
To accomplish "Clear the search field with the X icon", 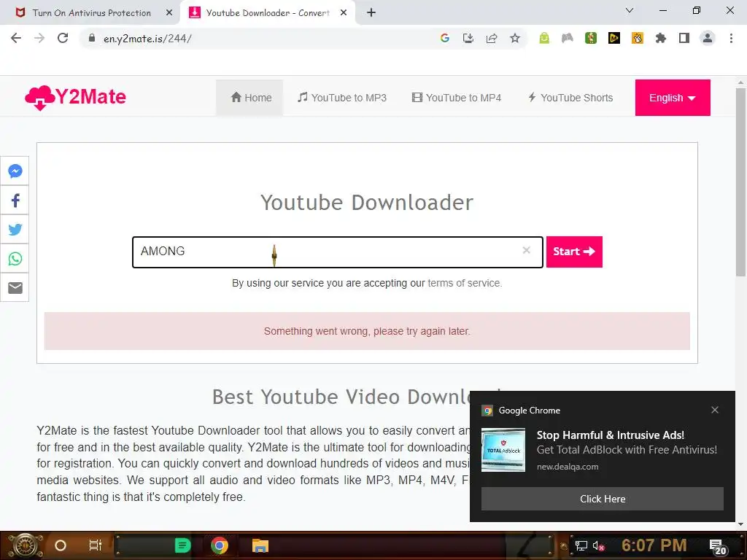I will 527,251.
